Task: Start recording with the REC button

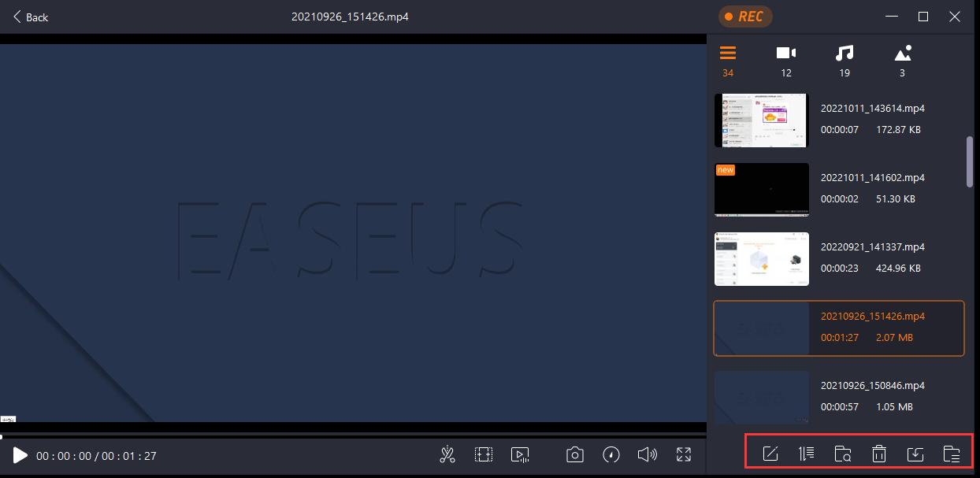Action: pos(745,17)
